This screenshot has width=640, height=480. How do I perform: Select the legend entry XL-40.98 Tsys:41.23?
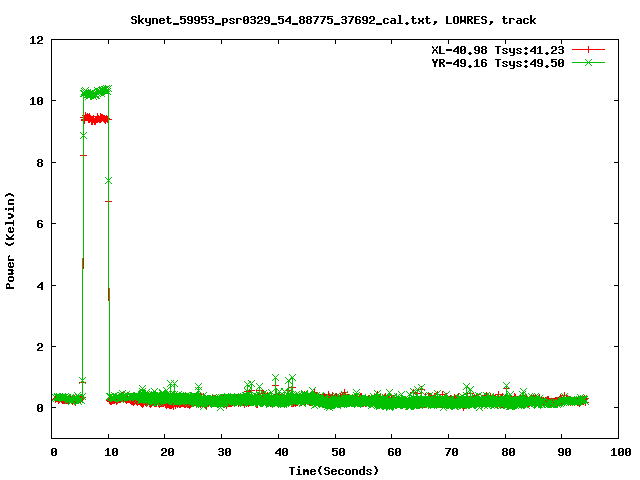point(498,50)
